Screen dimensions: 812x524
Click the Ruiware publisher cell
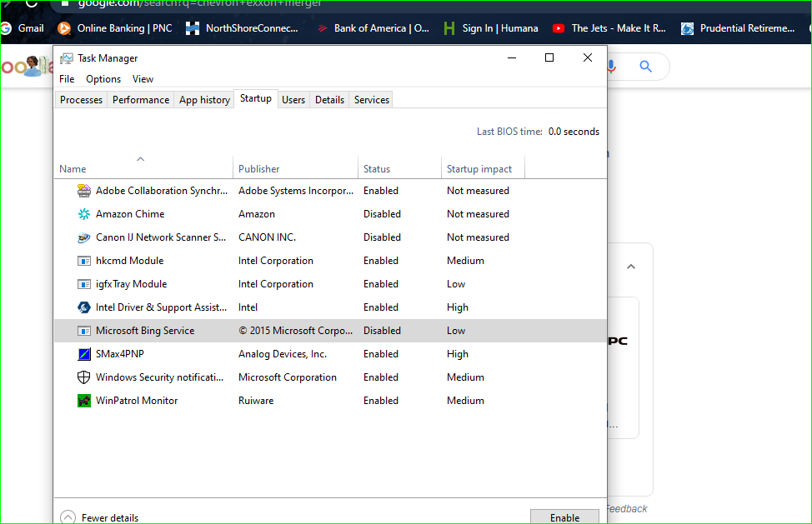tap(256, 401)
